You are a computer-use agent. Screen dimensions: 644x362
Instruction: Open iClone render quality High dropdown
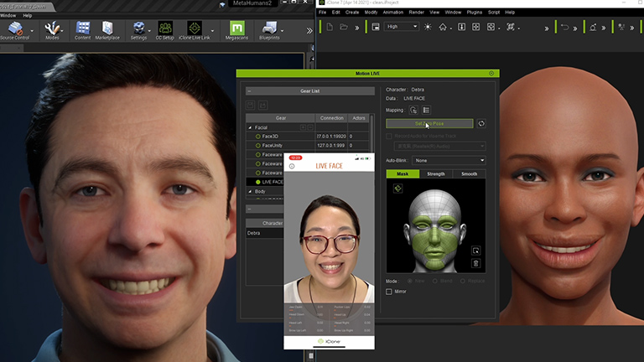tap(402, 27)
